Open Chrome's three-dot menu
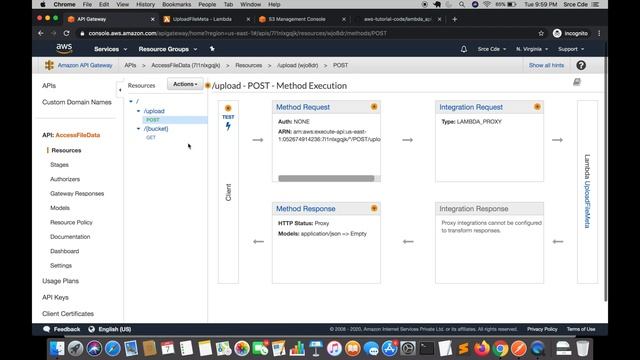The image size is (640, 360). (x=599, y=33)
